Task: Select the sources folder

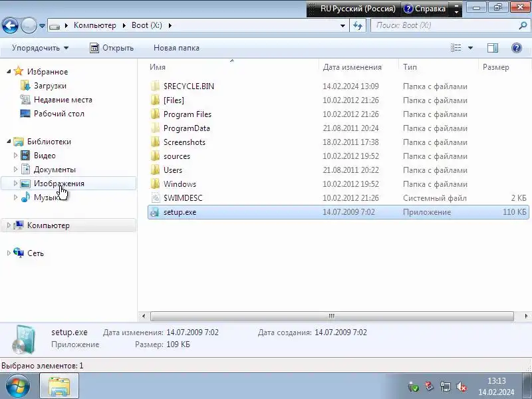Action: [x=176, y=156]
